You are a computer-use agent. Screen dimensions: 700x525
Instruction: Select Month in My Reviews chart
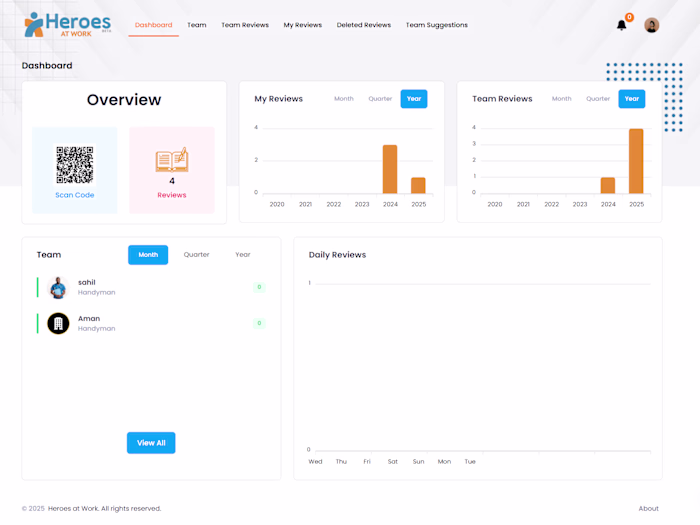pos(344,99)
